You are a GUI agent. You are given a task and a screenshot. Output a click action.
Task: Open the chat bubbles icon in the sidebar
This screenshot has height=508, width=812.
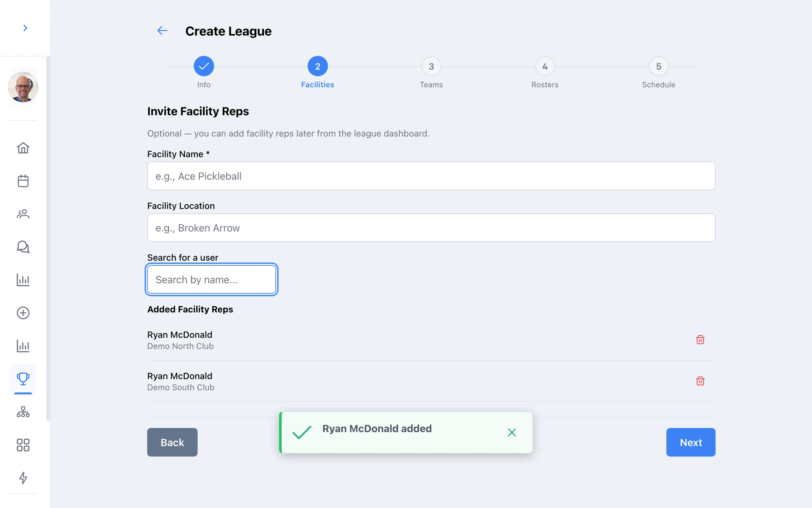[x=23, y=247]
